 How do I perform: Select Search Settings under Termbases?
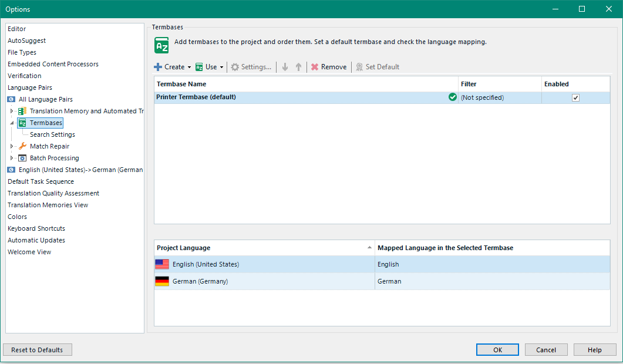click(x=52, y=134)
